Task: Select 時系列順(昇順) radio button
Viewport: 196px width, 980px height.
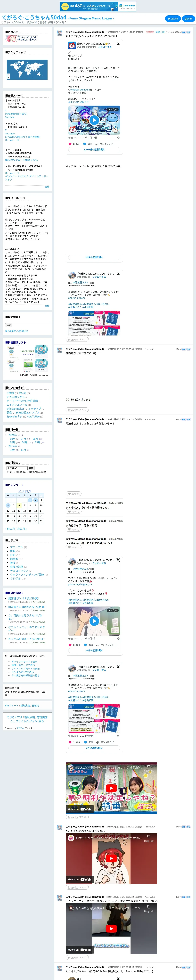Action: tap(29, 472)
